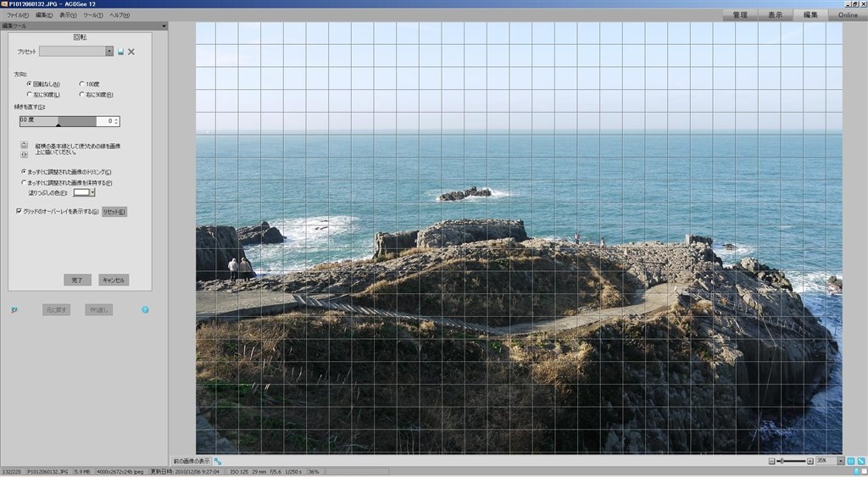Select 左に90度 rotation option
Viewport: 868px width, 477px height.
[43, 95]
